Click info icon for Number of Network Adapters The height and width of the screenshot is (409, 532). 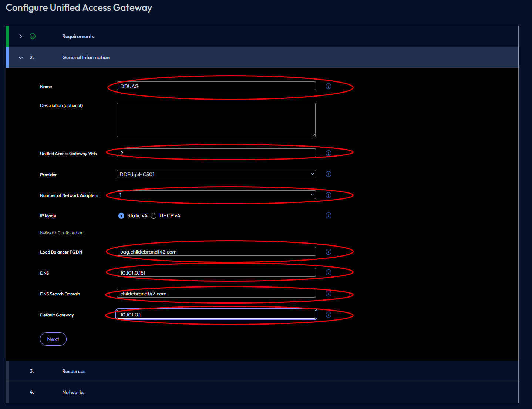(x=328, y=195)
